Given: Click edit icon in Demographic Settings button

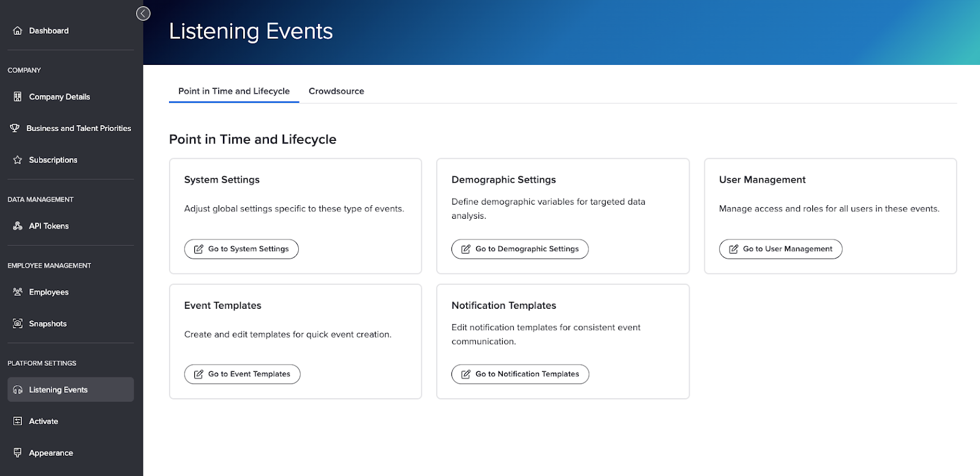Looking at the screenshot, I should [466, 249].
